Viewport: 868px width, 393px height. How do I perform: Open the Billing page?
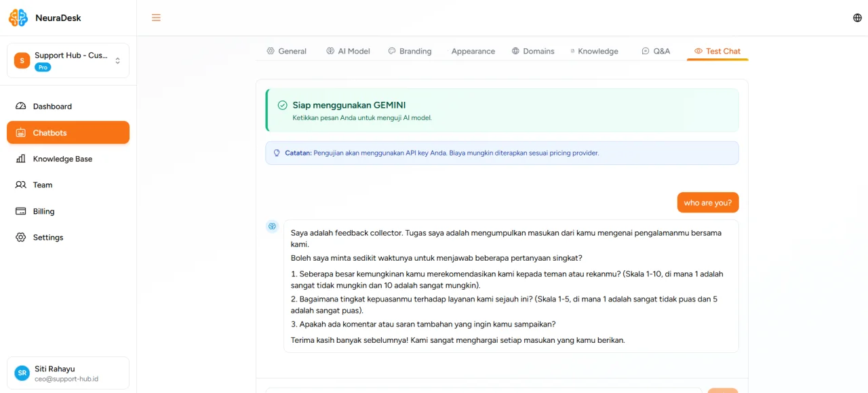click(x=68, y=211)
